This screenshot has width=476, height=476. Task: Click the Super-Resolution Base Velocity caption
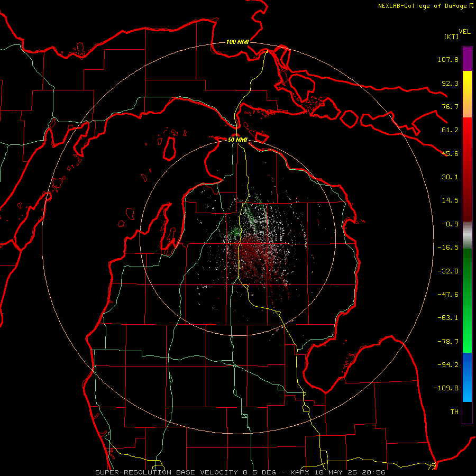240,472
